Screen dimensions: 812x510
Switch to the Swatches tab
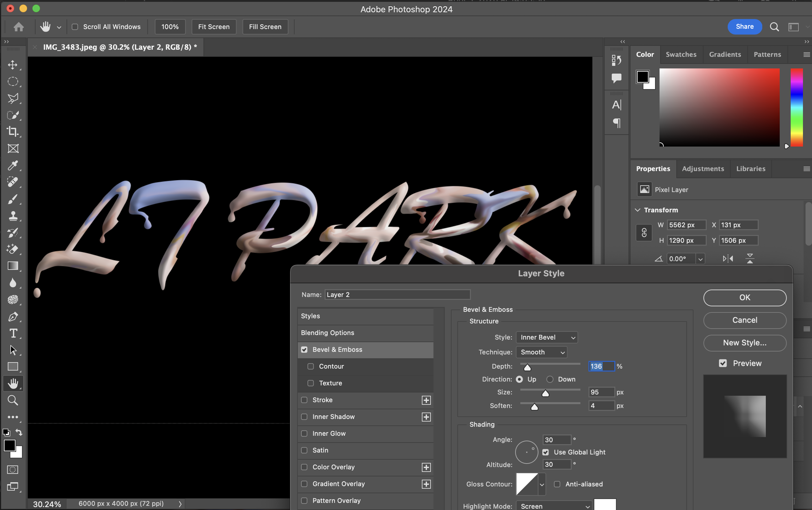pos(681,55)
